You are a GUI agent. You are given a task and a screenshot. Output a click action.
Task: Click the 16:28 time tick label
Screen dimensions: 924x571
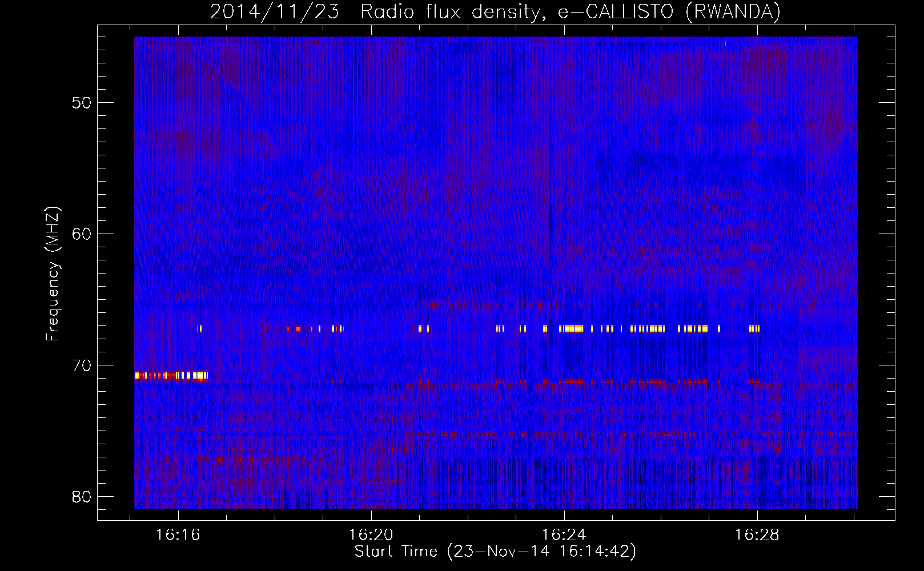coord(757,535)
